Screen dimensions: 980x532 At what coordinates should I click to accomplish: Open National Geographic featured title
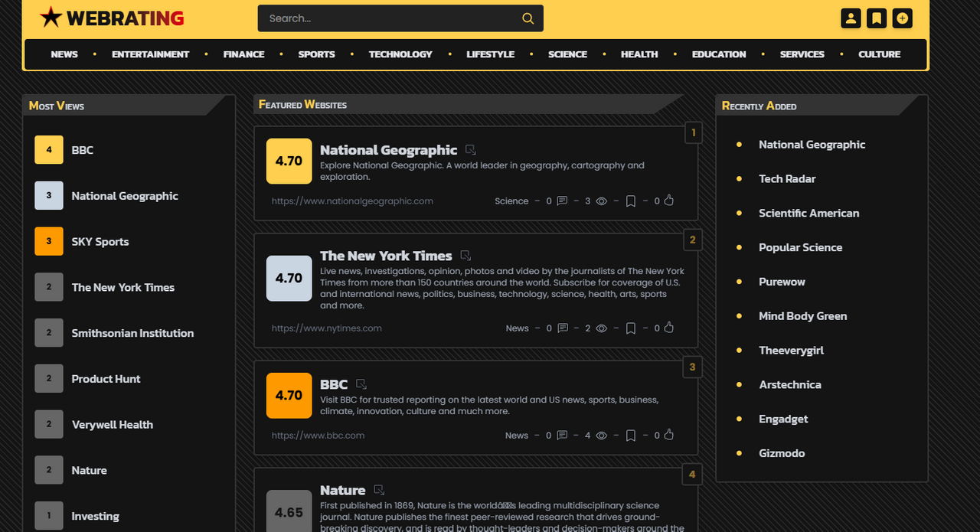pos(388,150)
